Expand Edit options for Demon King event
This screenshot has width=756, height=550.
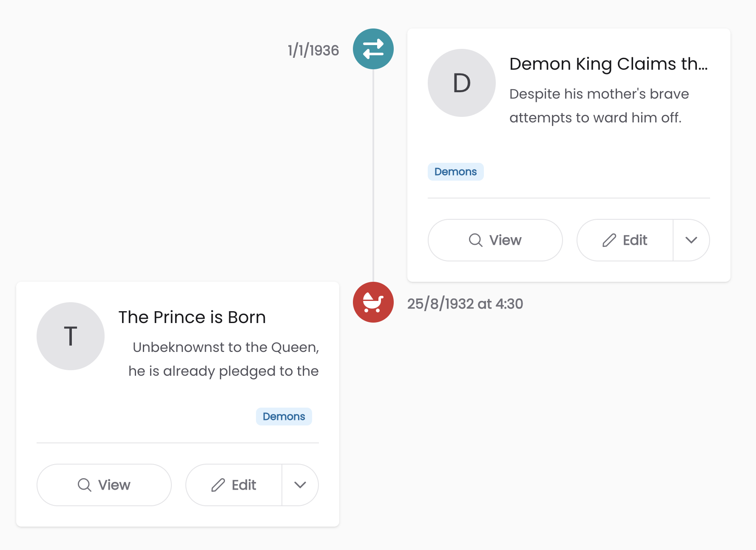click(x=691, y=240)
